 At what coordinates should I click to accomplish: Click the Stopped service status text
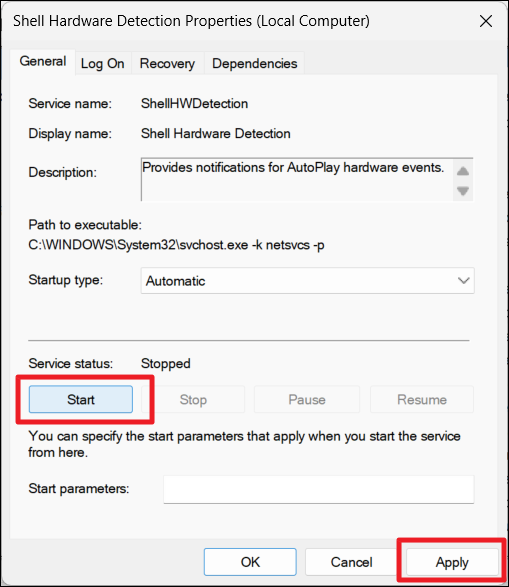pyautogui.click(x=165, y=364)
